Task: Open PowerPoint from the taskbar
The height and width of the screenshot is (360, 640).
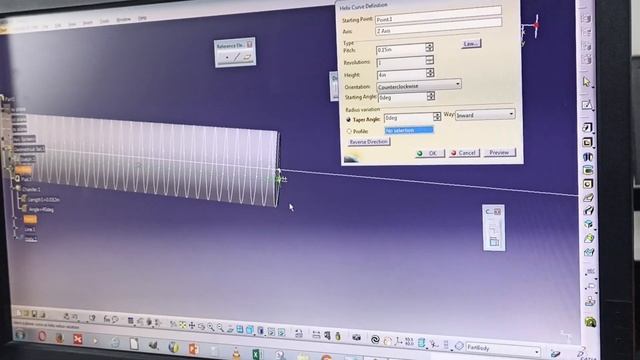Action: [193, 349]
